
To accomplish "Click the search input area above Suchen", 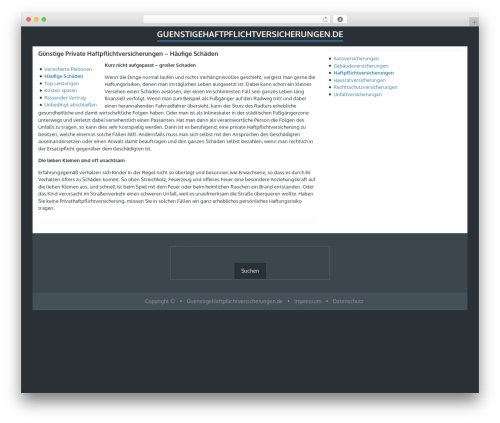I will point(250,255).
